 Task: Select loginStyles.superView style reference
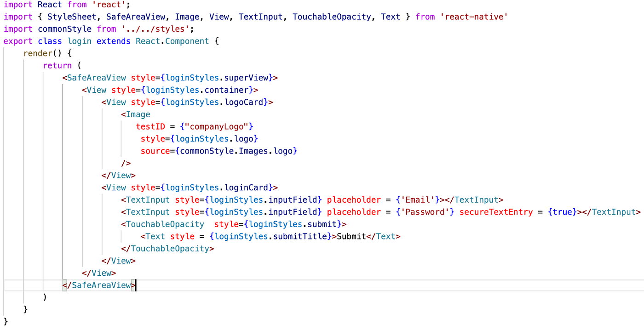tap(220, 78)
